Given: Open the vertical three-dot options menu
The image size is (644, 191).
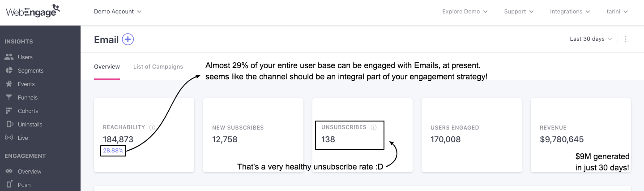Looking at the screenshot, I should point(626,39).
